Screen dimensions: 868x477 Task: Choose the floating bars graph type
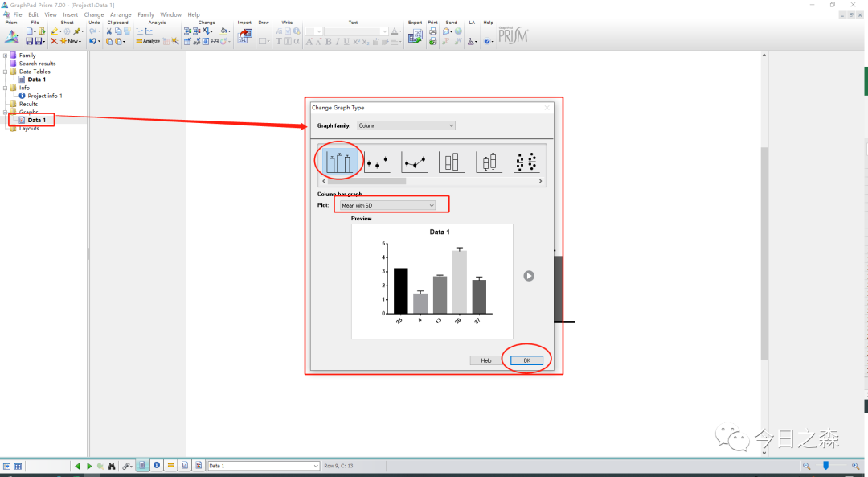coord(452,162)
